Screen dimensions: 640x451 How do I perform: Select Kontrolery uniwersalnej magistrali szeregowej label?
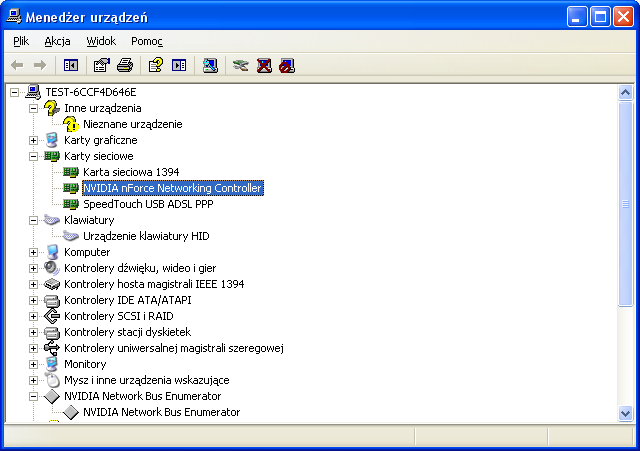click(173, 348)
